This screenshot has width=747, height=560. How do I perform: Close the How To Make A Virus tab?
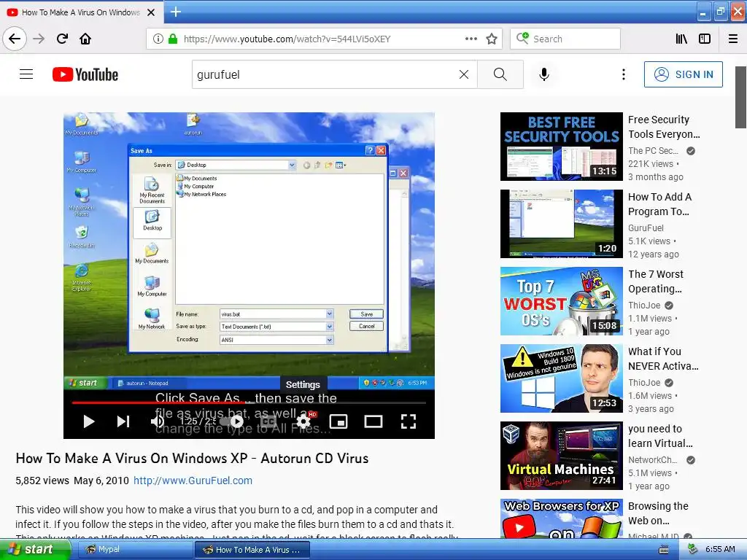(151, 12)
